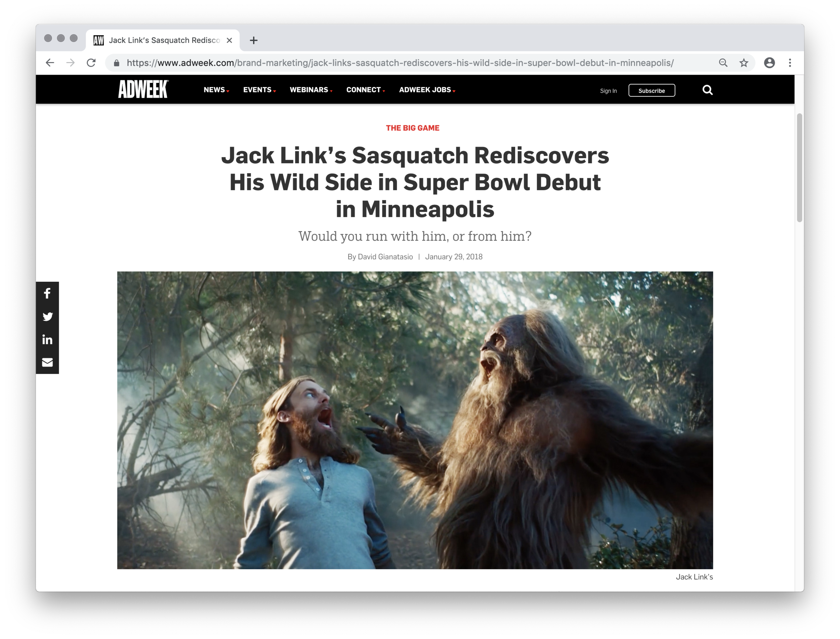Click the Sasquatch hero image

tap(415, 420)
